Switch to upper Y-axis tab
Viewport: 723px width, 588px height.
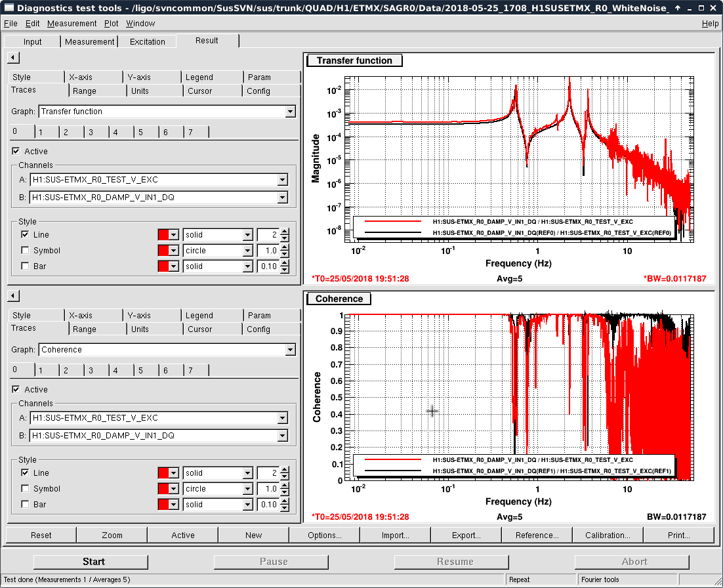[x=139, y=77]
